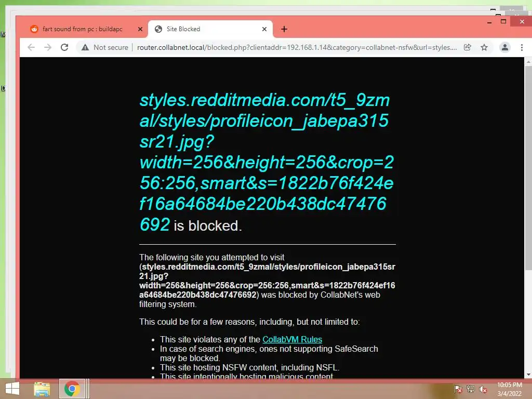Open the Windows Start menu
The height and width of the screenshot is (399, 532).
pos(12,389)
